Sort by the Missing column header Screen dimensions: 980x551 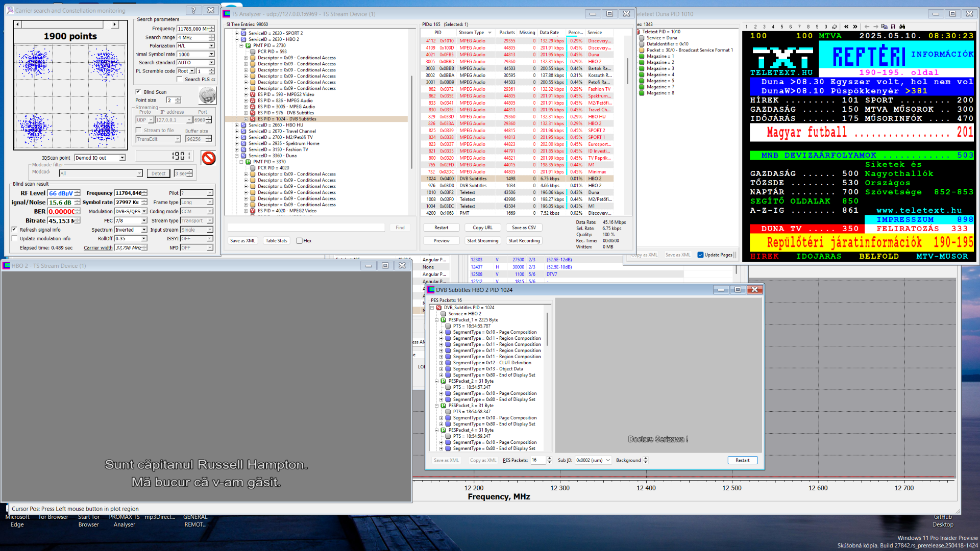point(527,32)
